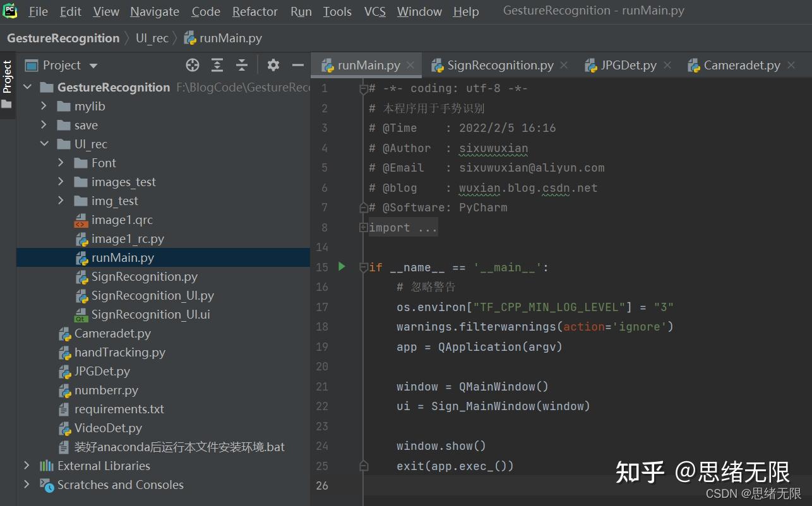Click GestureRecognition in the breadcrumb
Screen dimensions: 812x506
click(63, 38)
